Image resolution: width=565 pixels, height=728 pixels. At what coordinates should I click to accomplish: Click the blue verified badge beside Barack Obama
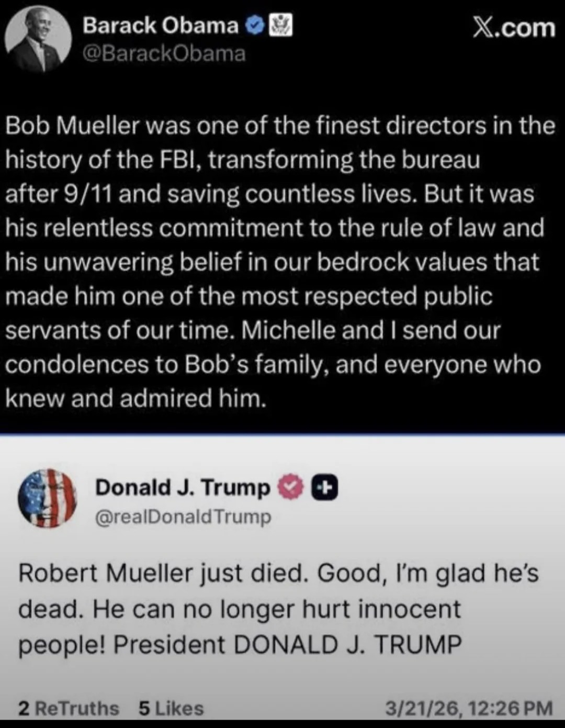pos(254,25)
